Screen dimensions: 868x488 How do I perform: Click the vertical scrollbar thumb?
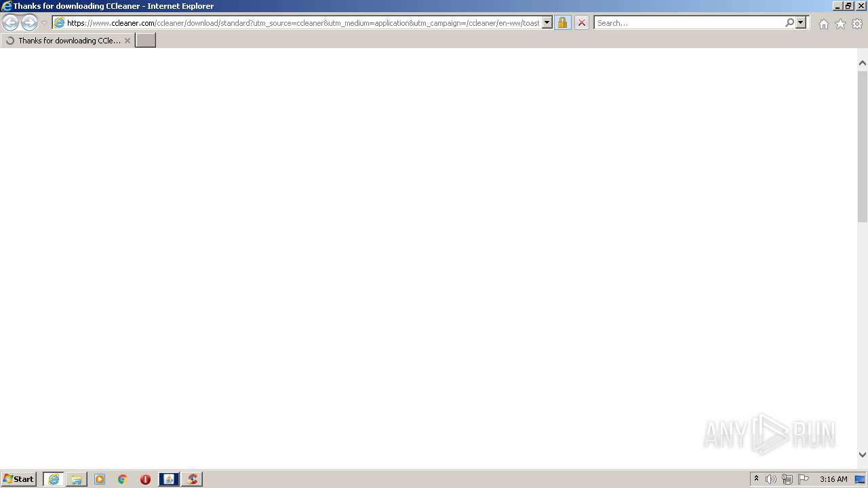pyautogui.click(x=863, y=146)
